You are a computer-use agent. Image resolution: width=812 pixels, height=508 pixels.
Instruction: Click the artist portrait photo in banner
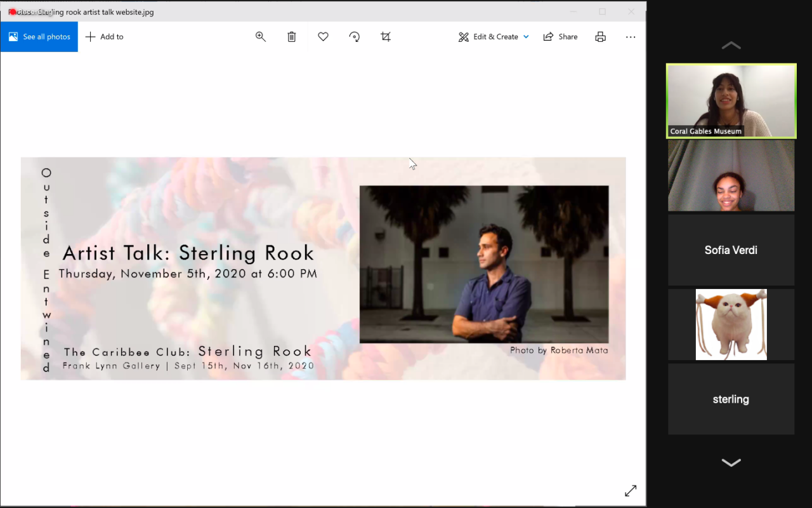click(x=483, y=264)
